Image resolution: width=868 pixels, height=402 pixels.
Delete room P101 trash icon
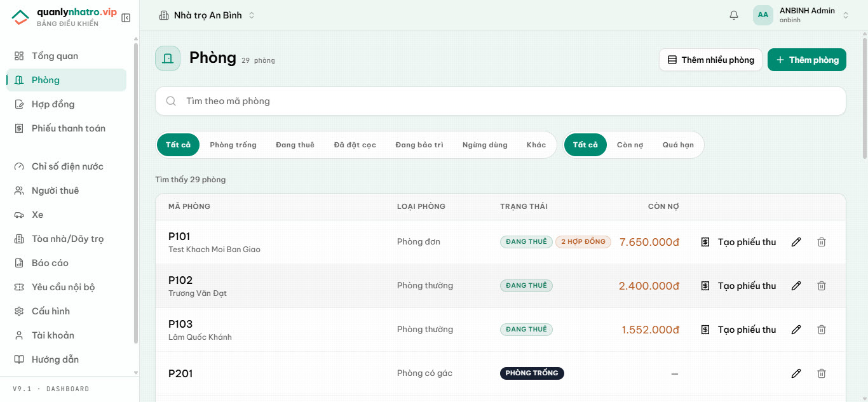(x=822, y=242)
